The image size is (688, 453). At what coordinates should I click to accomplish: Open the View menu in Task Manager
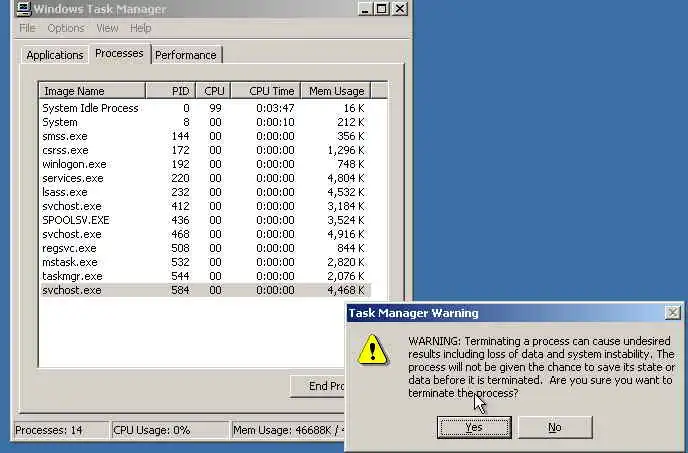point(107,28)
